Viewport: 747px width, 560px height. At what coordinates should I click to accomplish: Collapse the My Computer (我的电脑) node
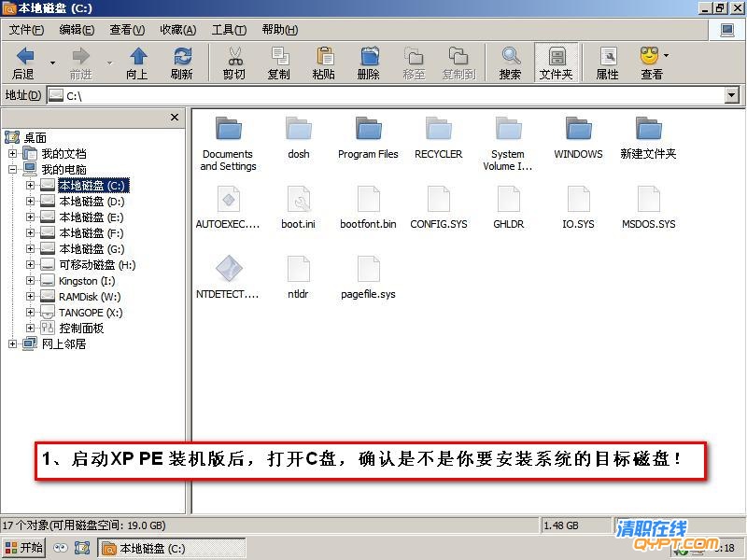(12, 169)
